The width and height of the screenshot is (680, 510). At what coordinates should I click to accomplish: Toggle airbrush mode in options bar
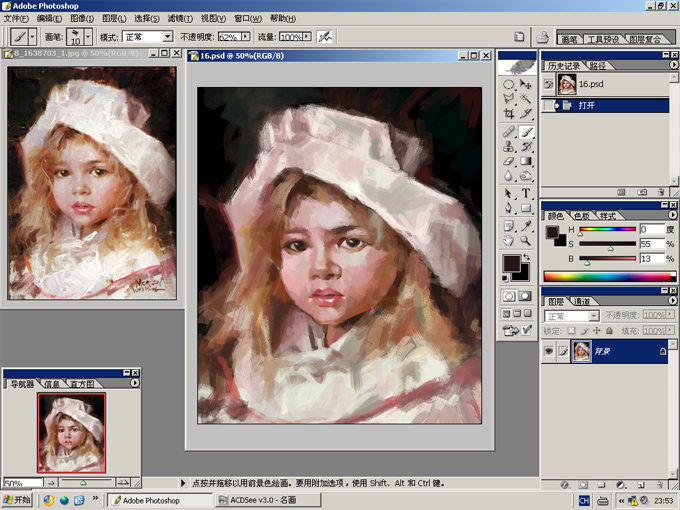(x=324, y=37)
